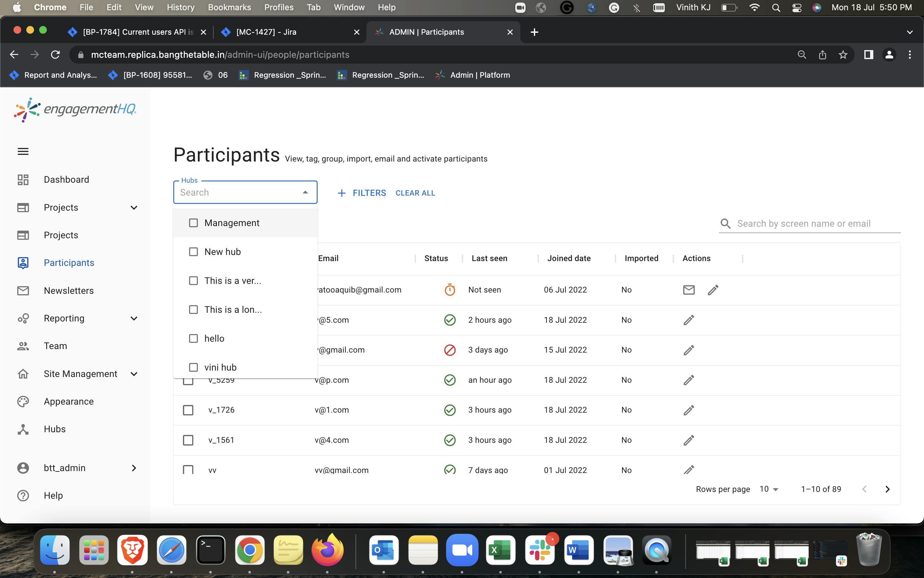Open the Hubs sidebar page
The width and height of the screenshot is (924, 578).
[55, 429]
